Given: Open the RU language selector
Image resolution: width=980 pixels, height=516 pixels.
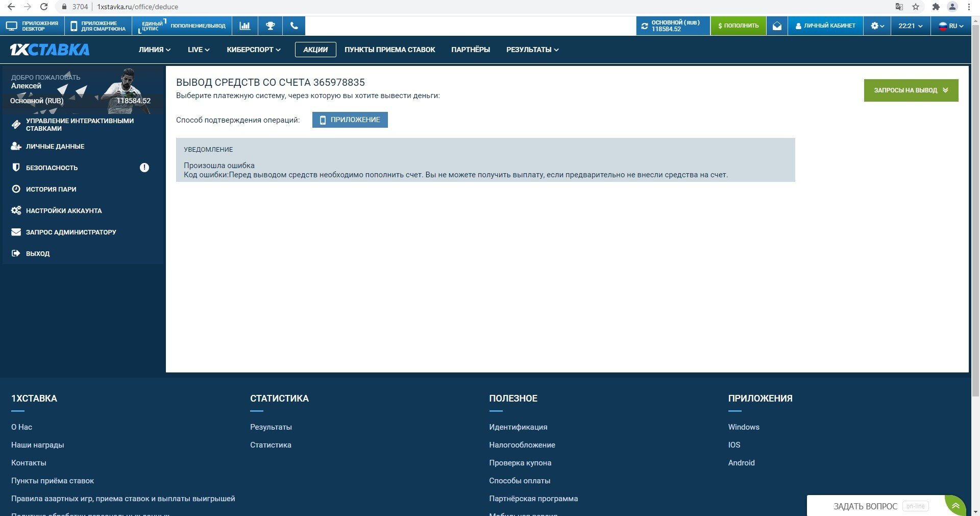Looking at the screenshot, I should point(951,26).
